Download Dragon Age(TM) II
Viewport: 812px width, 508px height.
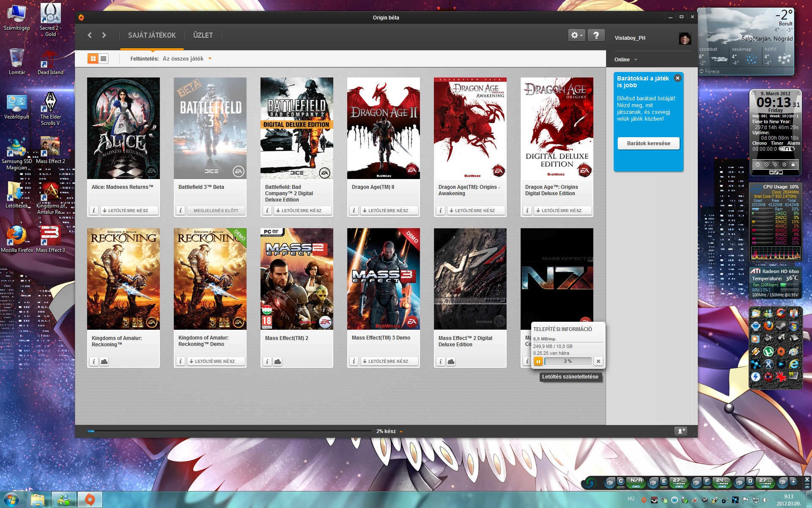click(389, 210)
